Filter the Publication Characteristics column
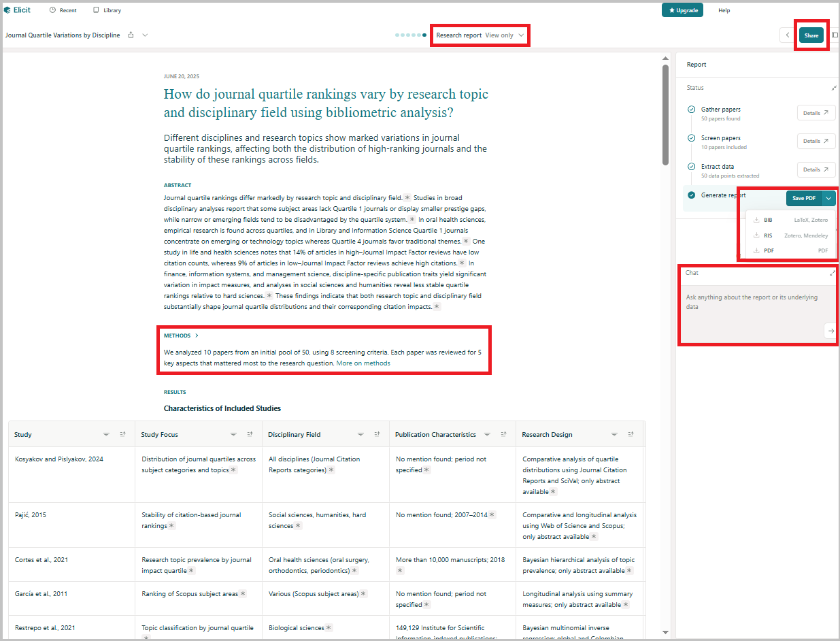 487,434
